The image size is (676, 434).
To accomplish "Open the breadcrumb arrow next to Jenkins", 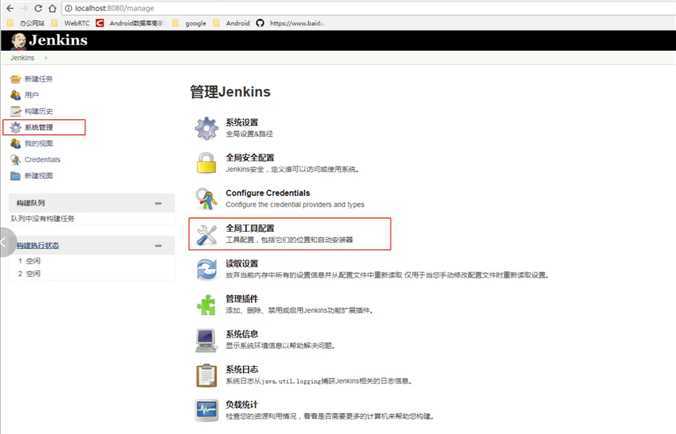I will point(45,58).
